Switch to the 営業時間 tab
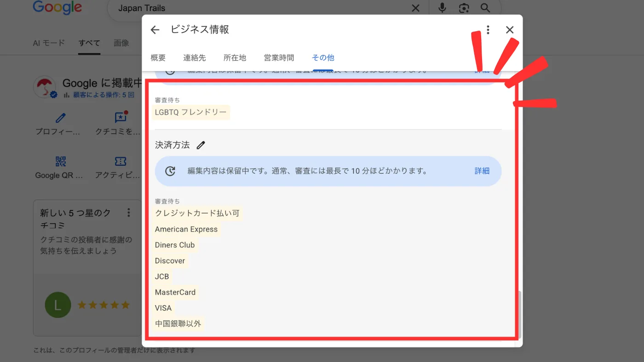Viewport: 644px width, 362px height. tap(279, 58)
